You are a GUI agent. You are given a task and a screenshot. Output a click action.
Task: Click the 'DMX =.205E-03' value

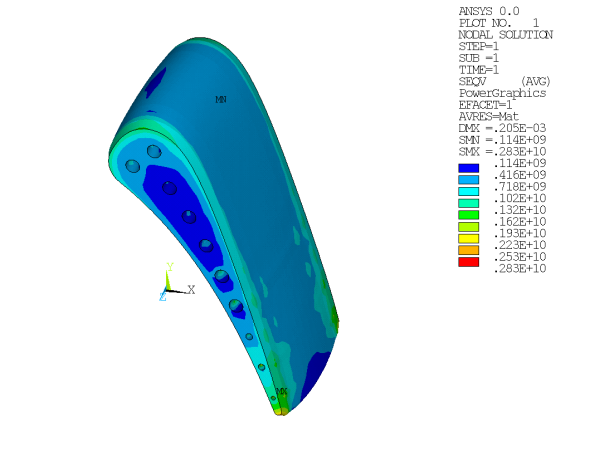502,128
